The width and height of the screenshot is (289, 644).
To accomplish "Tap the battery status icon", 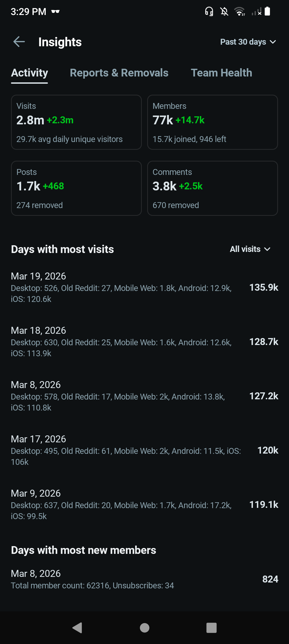I will click(267, 11).
